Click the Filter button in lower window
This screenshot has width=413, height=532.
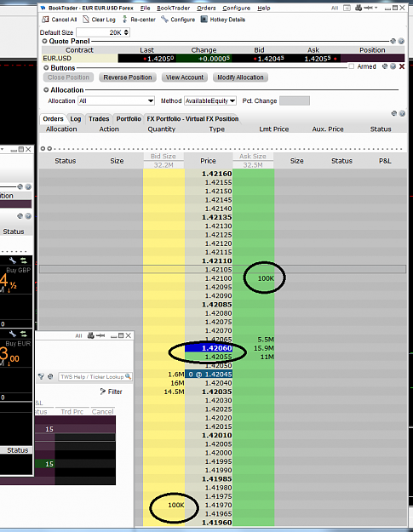(x=111, y=392)
